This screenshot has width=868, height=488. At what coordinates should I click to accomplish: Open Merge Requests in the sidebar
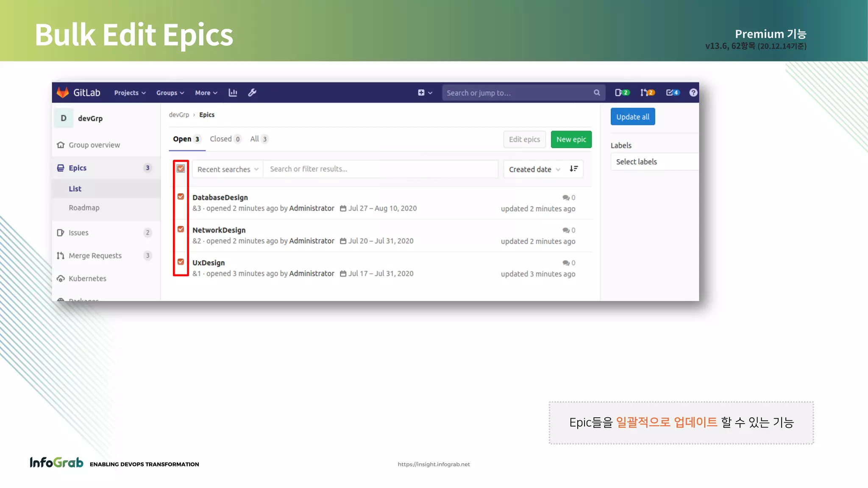click(105, 255)
